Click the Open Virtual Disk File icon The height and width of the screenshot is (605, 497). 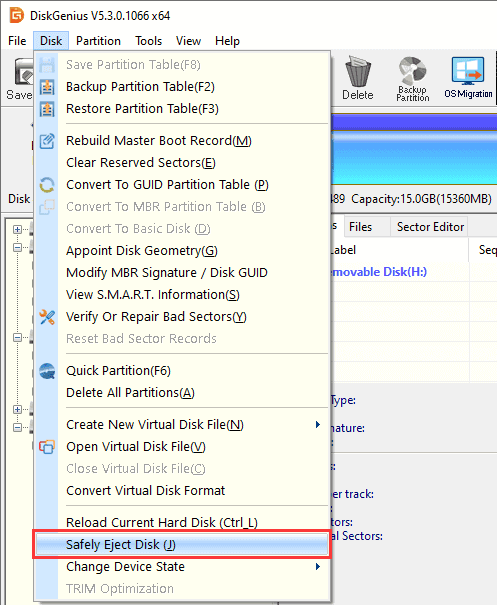47,447
